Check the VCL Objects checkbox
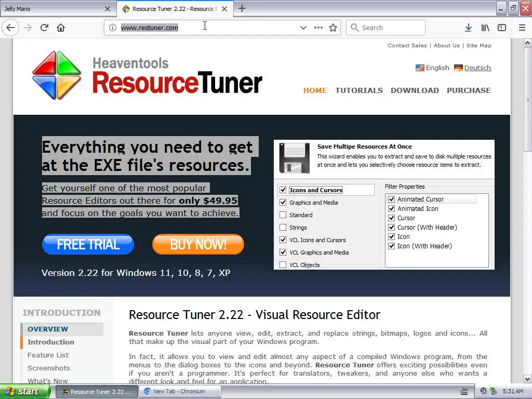 [283, 264]
